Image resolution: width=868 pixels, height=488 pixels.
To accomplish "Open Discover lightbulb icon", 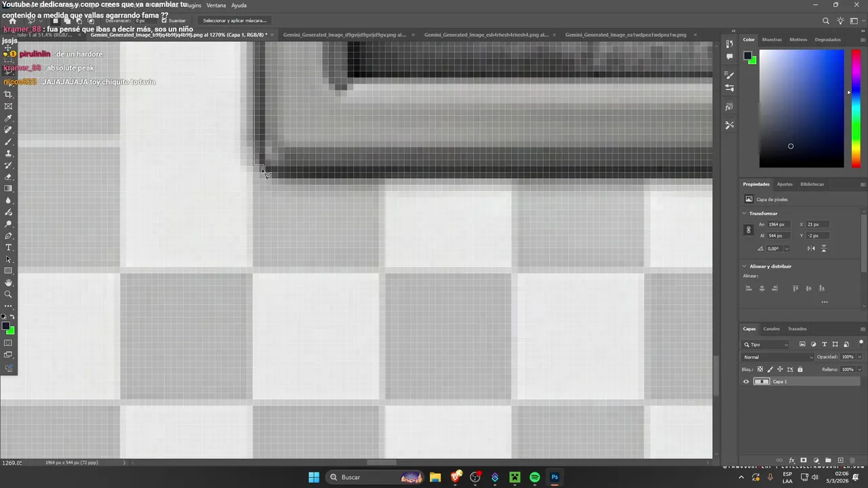I will point(841,21).
